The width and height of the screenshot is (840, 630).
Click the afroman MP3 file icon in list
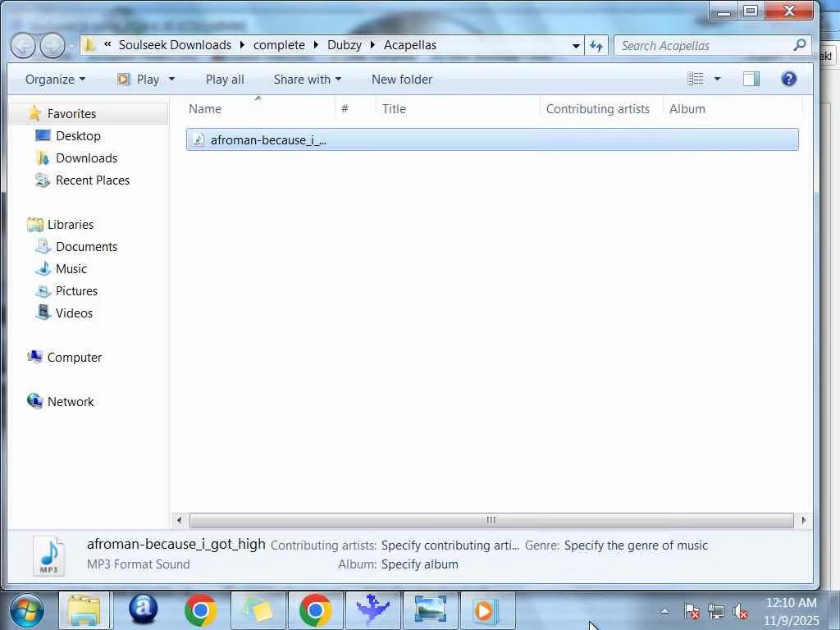tap(199, 139)
